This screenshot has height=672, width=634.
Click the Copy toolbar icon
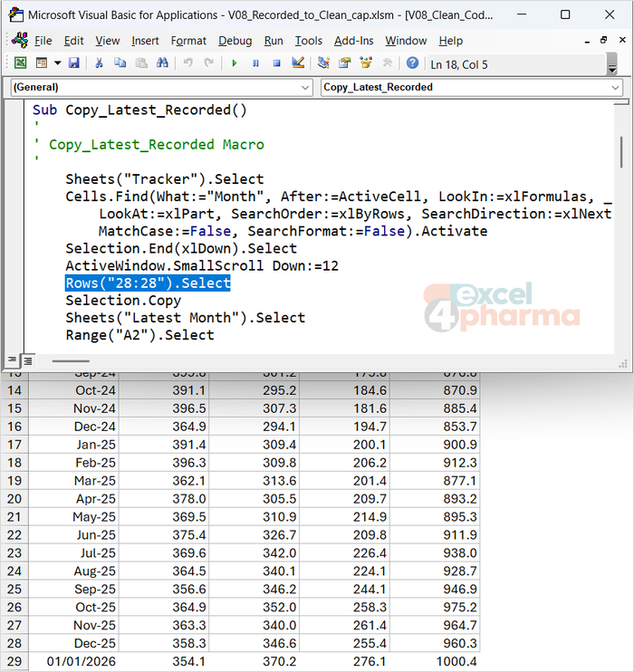tap(120, 63)
